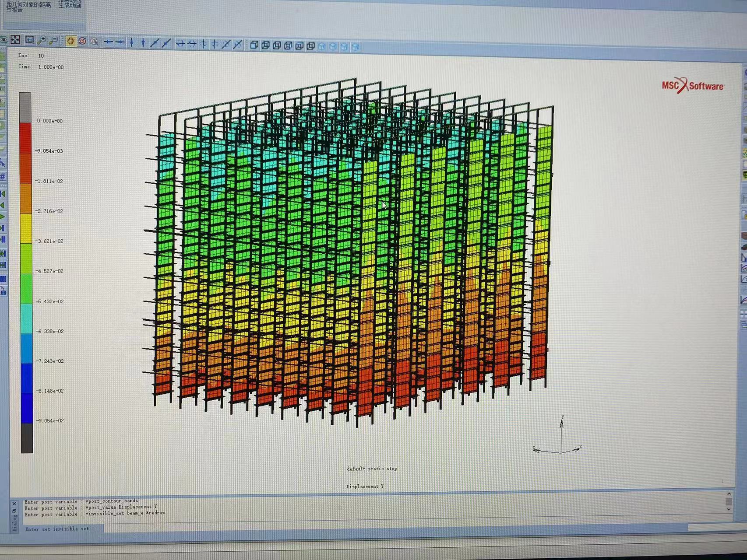This screenshot has width=747, height=560.
Task: Click the down arrow of dialog scrollbar
Action: [x=729, y=509]
